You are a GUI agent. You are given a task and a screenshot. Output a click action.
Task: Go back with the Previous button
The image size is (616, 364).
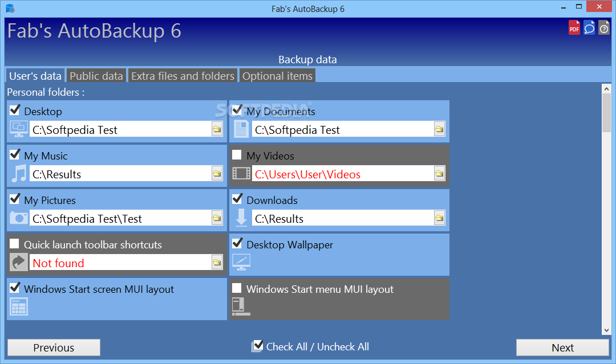[54, 347]
